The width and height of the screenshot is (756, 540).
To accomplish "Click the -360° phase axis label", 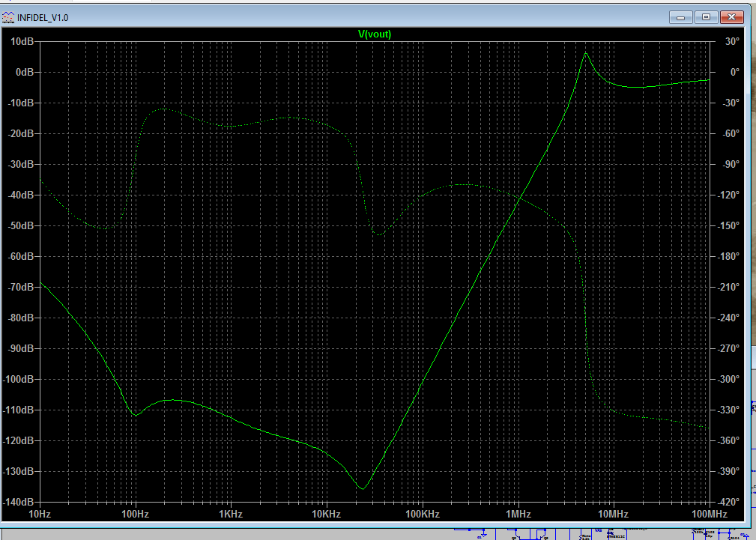I will click(728, 440).
